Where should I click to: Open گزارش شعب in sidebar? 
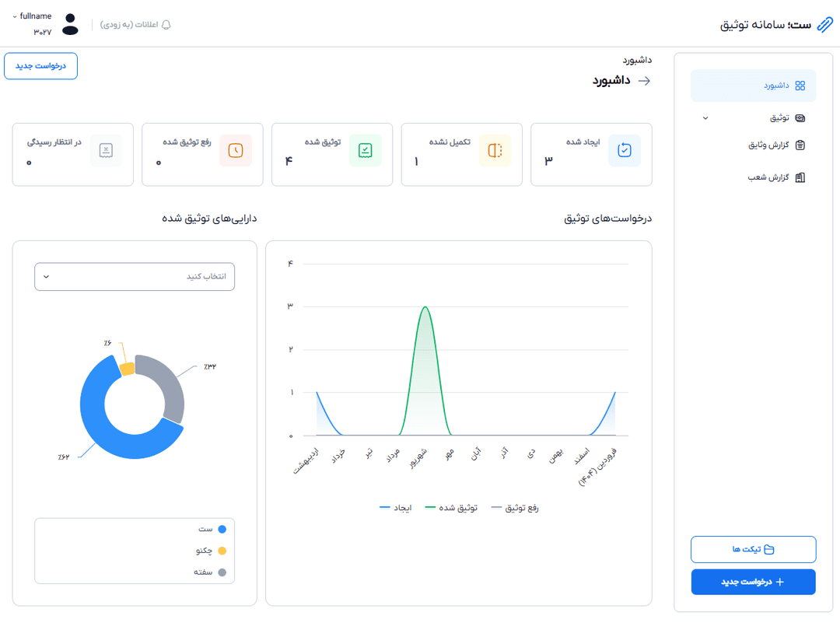point(753,178)
